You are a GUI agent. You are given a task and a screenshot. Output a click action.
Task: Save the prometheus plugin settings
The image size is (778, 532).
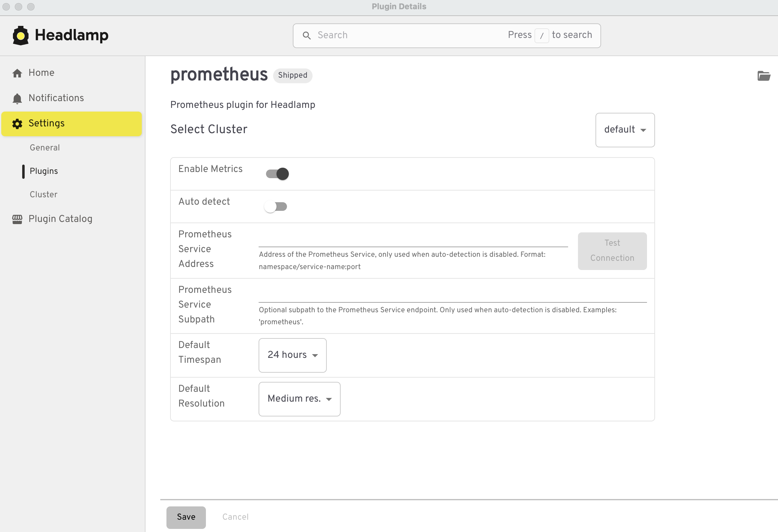186,517
